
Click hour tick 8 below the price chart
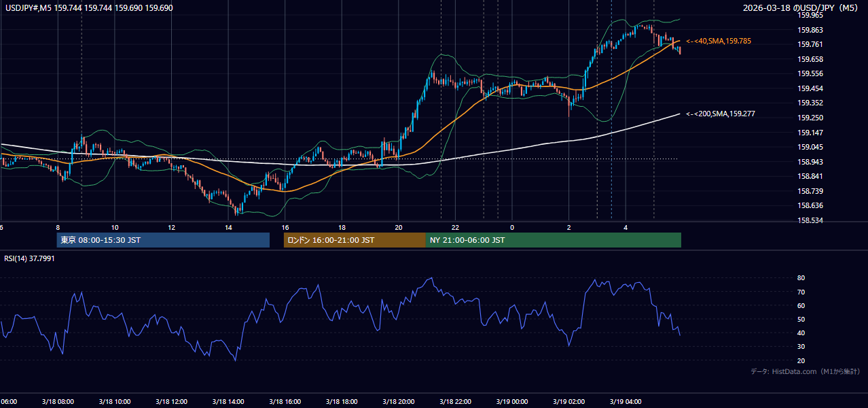click(x=58, y=227)
